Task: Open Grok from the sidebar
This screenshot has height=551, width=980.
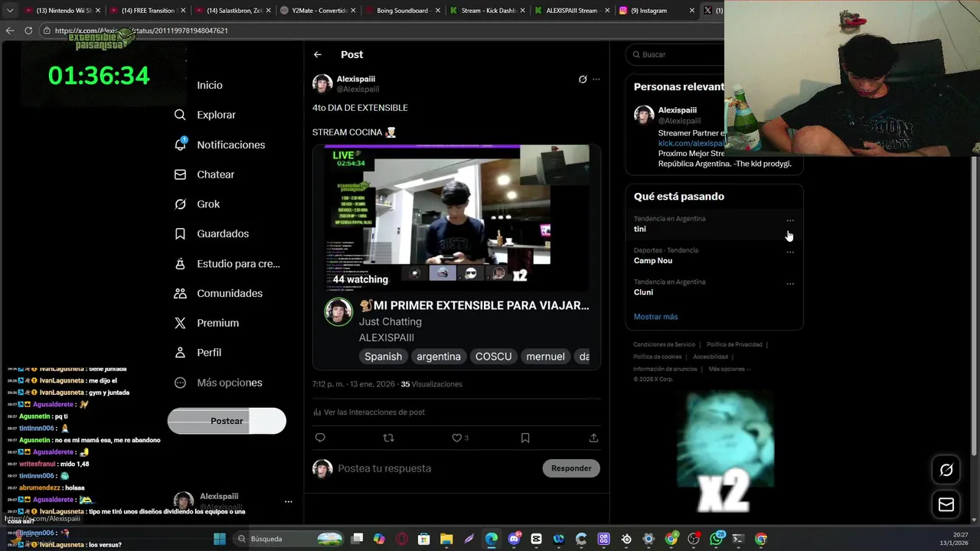Action: point(198,204)
